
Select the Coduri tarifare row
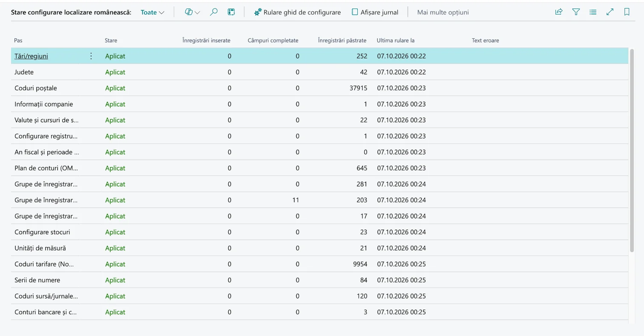pyautogui.click(x=319, y=264)
